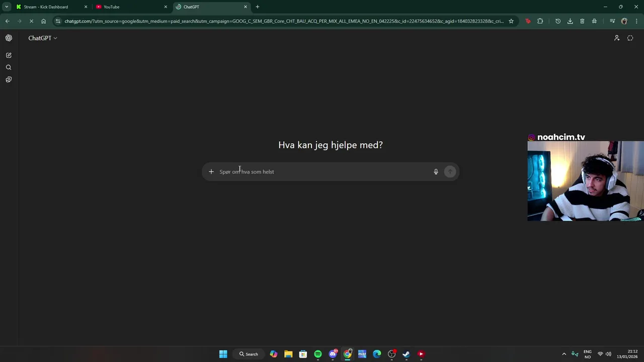644x362 pixels.
Task: Click the send arrow button in prompt box
Action: [450, 172]
